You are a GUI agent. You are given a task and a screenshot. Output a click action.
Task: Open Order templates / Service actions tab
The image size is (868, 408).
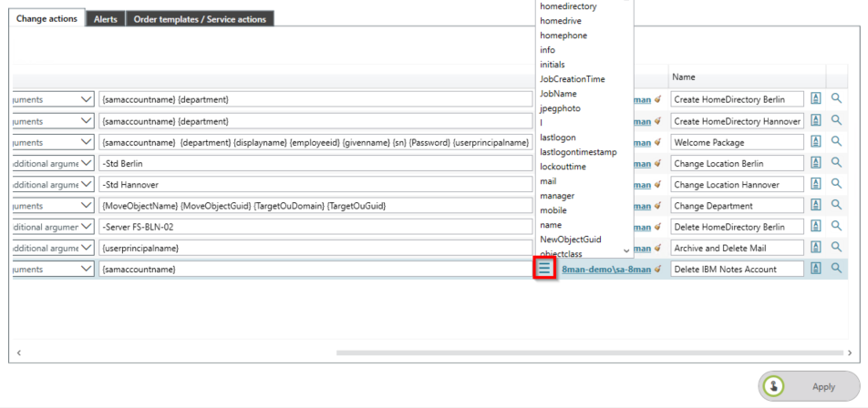click(x=199, y=19)
